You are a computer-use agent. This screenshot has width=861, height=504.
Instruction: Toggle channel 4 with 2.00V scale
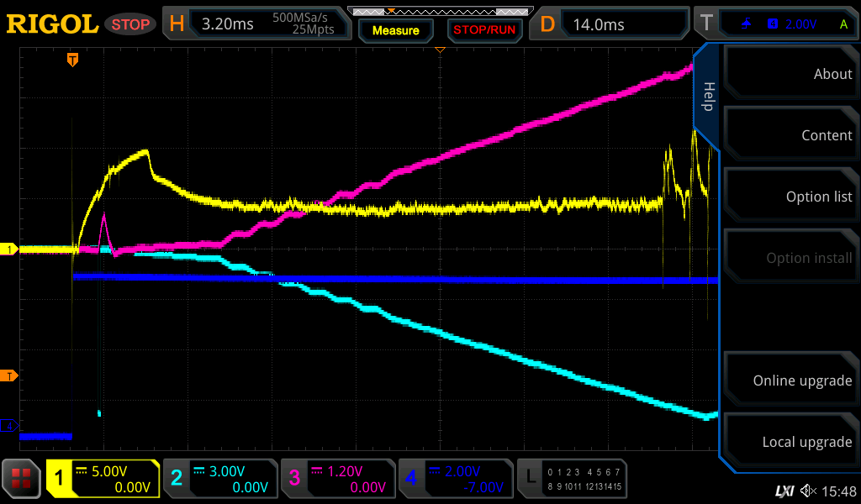pos(456,479)
